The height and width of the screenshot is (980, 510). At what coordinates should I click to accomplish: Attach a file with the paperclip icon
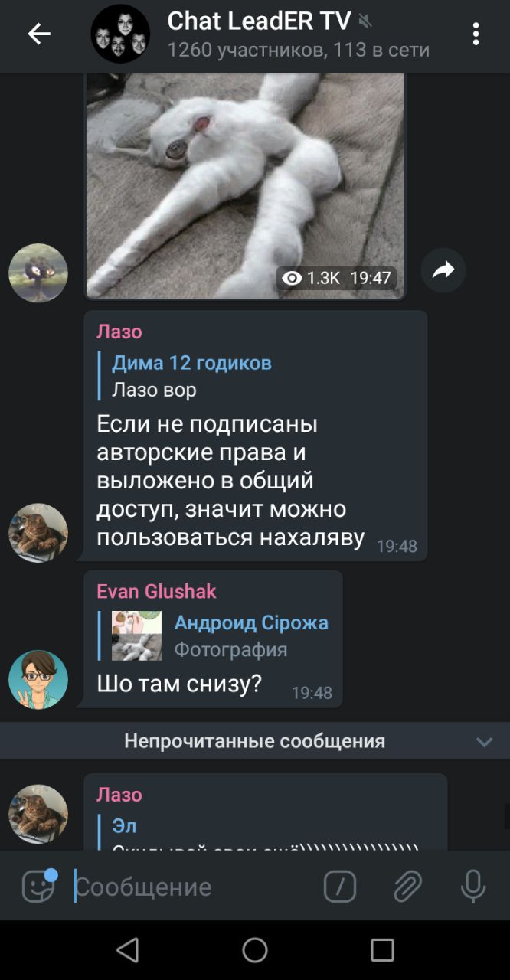point(407,887)
